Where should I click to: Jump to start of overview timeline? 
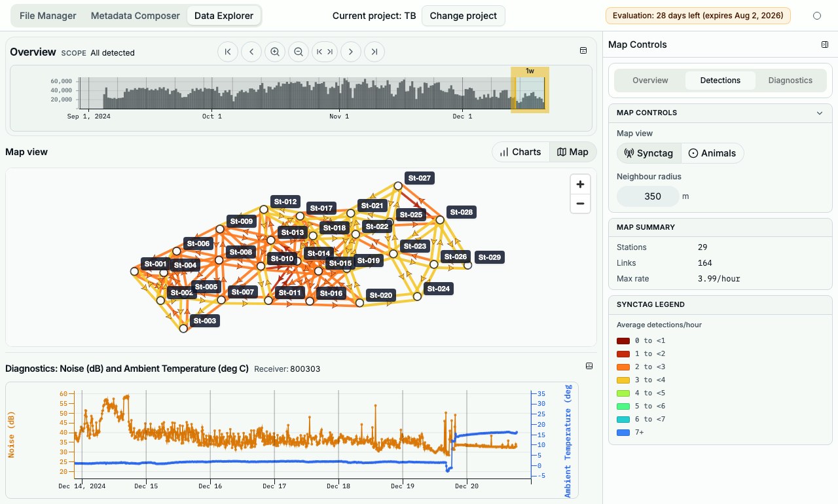[228, 52]
